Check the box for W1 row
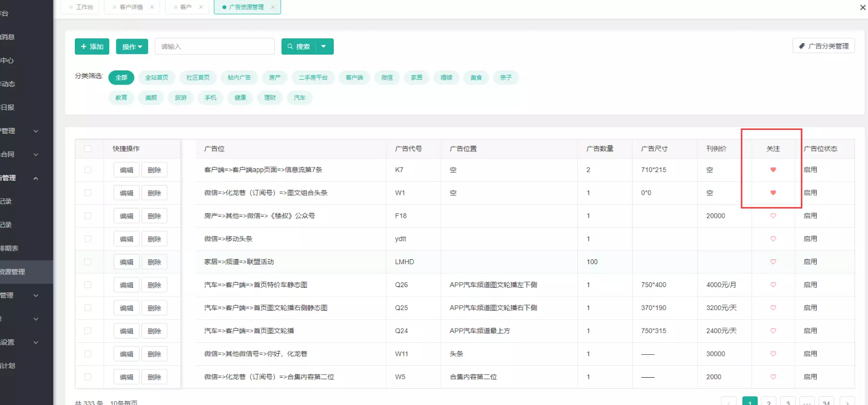The width and height of the screenshot is (868, 405). (x=88, y=193)
